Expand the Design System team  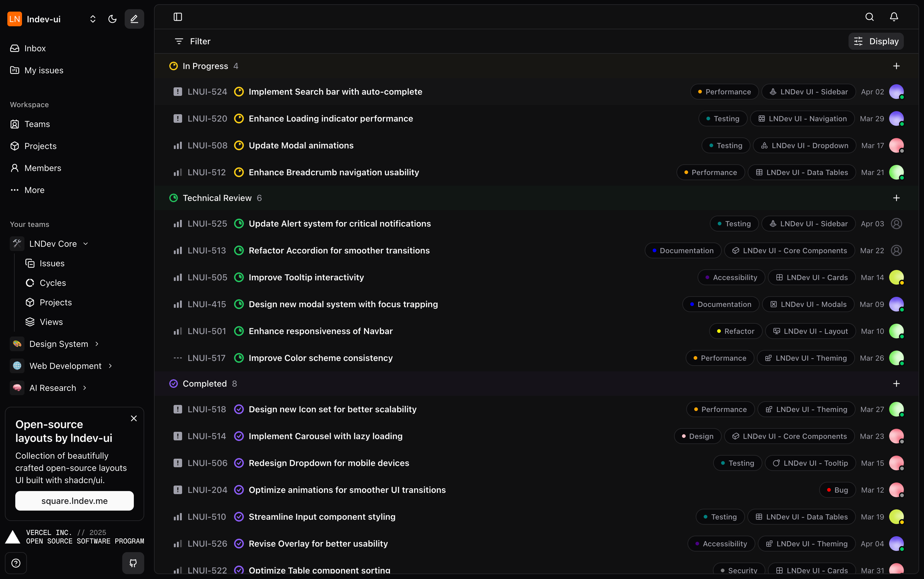tap(97, 344)
